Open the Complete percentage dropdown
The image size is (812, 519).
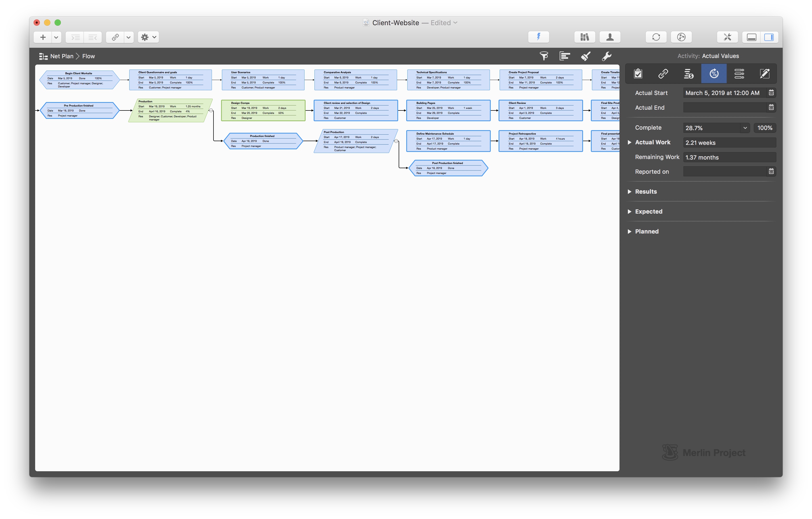pyautogui.click(x=745, y=128)
